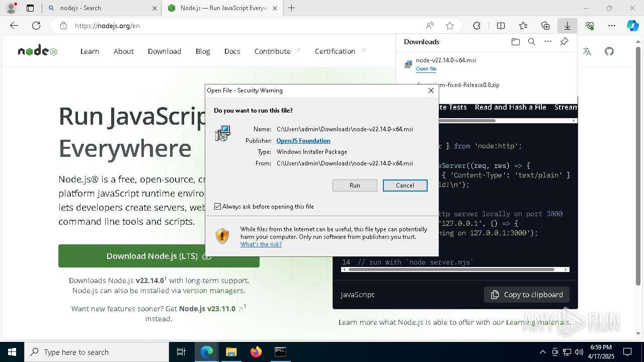Open a new browser tab
The width and height of the screenshot is (644, 362).
[292, 8]
